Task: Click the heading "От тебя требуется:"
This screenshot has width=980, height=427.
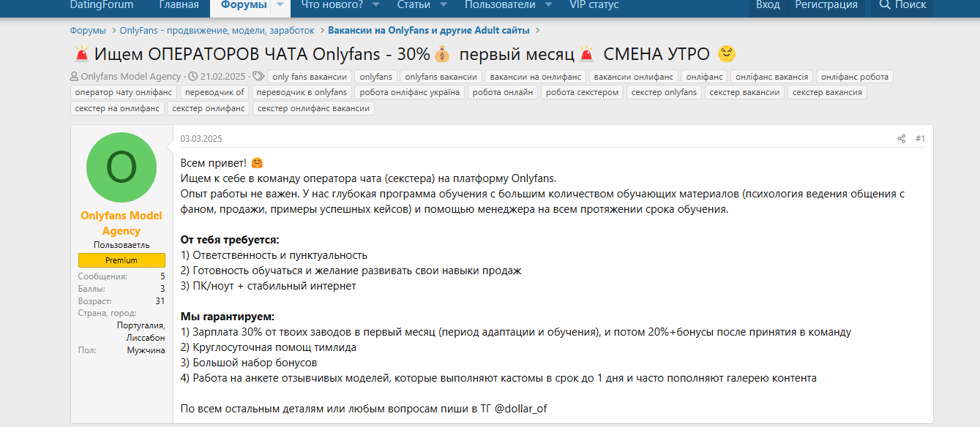Action: click(x=230, y=240)
